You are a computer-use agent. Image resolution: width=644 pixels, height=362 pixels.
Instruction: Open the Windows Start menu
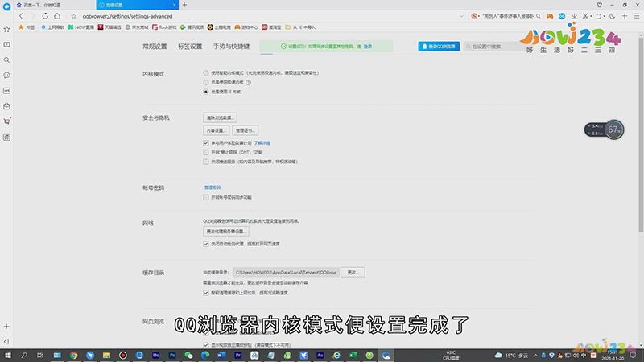pos(8,356)
